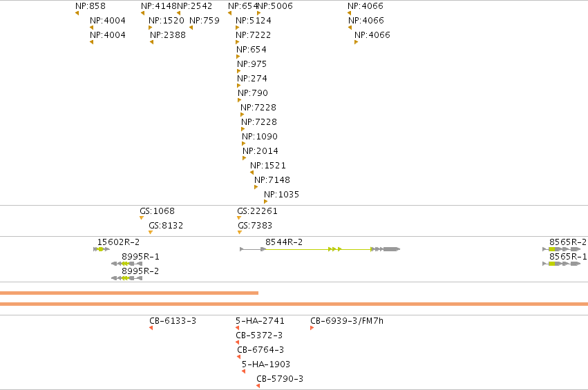Open the NP:2014 feature

(260, 151)
